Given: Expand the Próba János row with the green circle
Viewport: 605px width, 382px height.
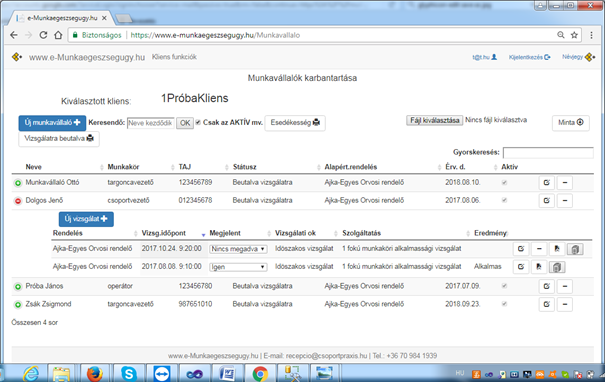Looking at the screenshot, I should pos(18,287).
